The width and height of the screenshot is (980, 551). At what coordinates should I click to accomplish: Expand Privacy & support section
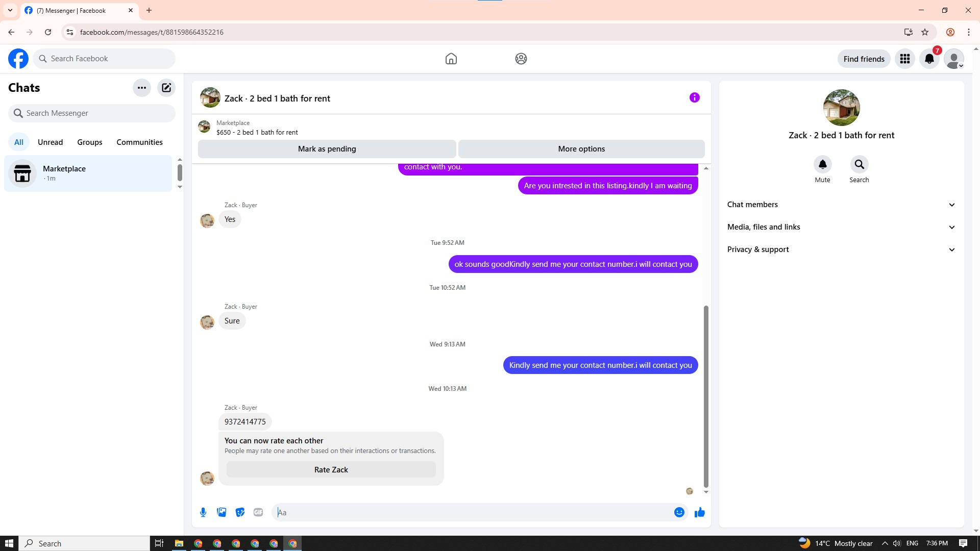click(x=841, y=249)
